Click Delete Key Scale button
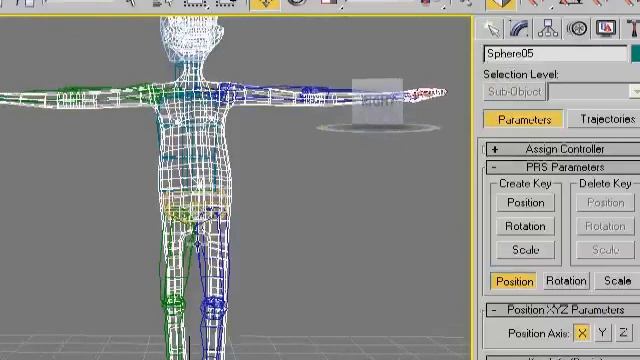 coord(605,250)
